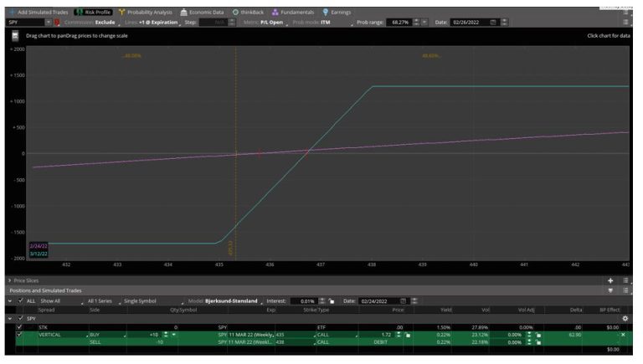Open the symbol selector dropdown arrow
643x364 pixels.
tap(49, 22)
